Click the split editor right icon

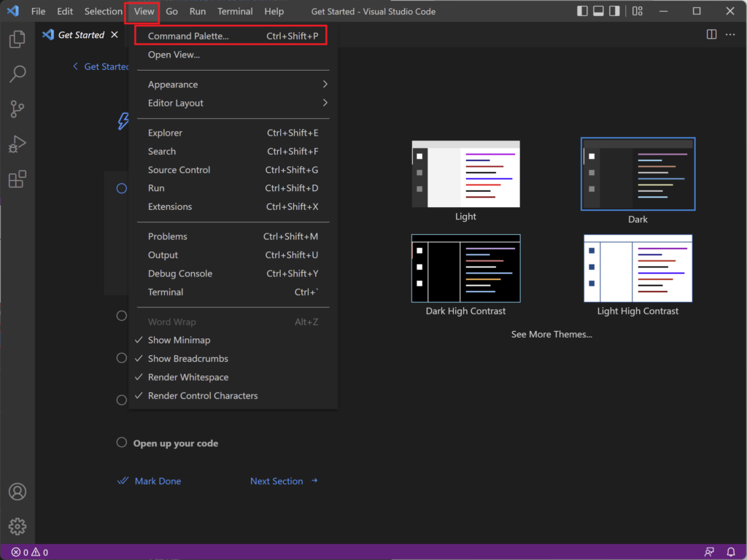[711, 34]
